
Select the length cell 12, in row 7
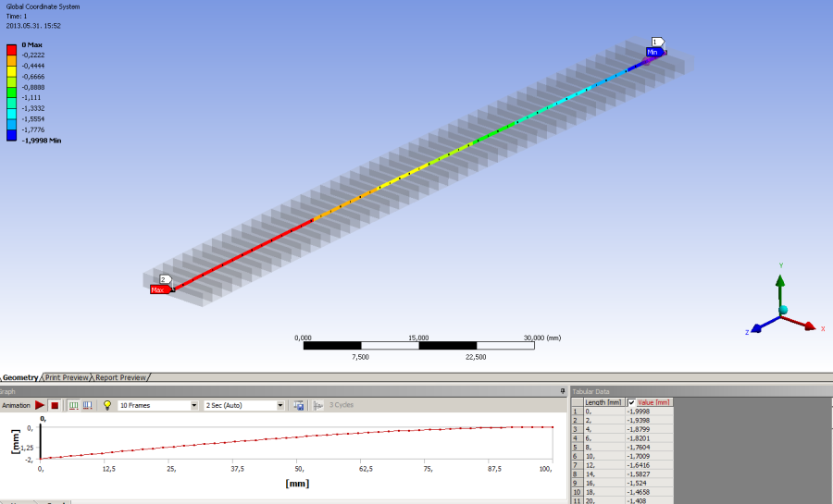point(604,465)
